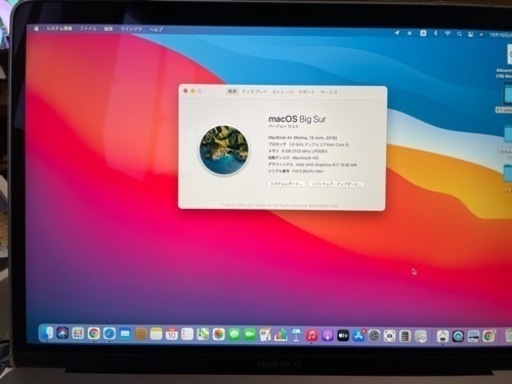This screenshot has width=512, height=384.
Task: Open Reminders app in the Dock
Action: pos(187,334)
